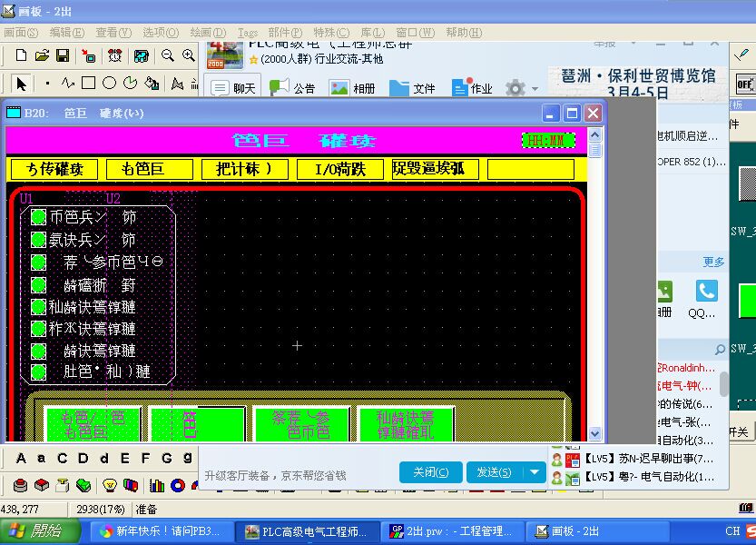Open the 编辑(E) menu
The height and width of the screenshot is (545, 756).
(66, 32)
